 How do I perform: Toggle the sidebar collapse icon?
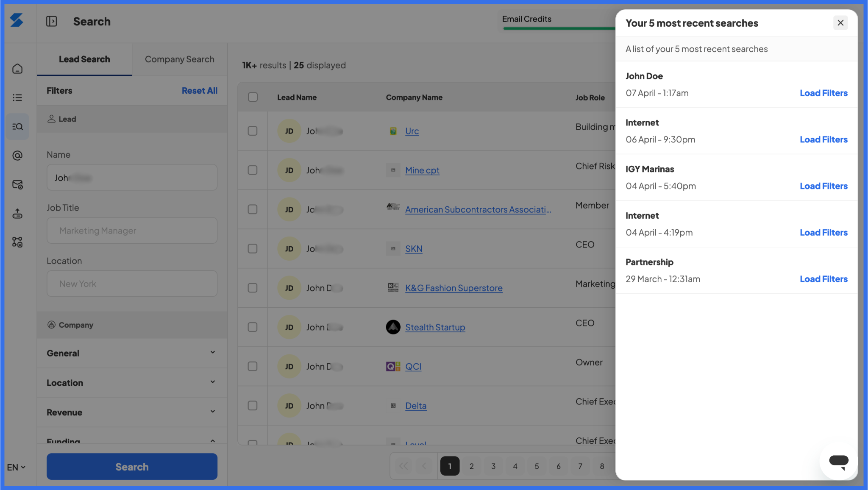point(52,21)
